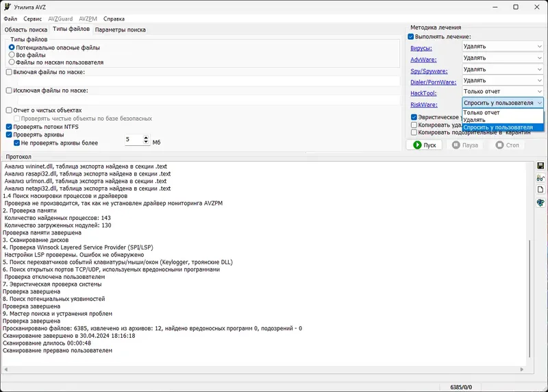This screenshot has width=548, height=392.
Task: Click the '3. Сканирование дисков' log line
Action: click(36, 240)
